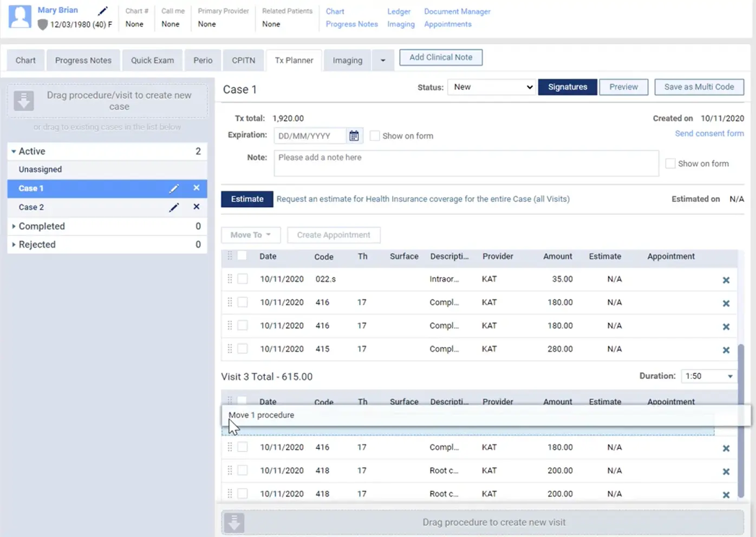Click the Preview button
This screenshot has width=756, height=537.
click(x=624, y=87)
